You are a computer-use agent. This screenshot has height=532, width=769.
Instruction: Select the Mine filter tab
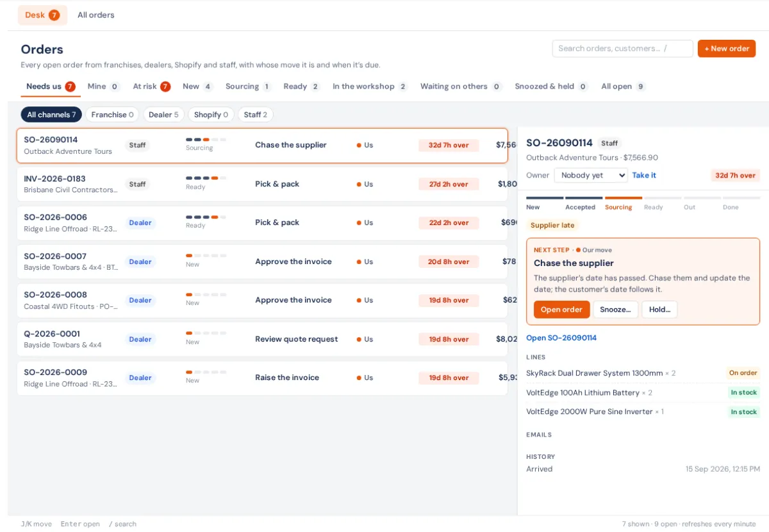click(x=104, y=87)
